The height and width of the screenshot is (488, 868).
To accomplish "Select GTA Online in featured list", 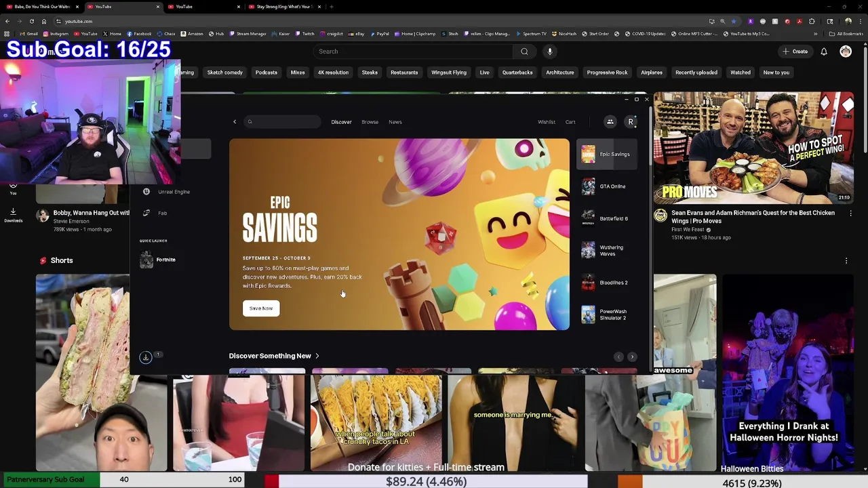I will (x=607, y=186).
